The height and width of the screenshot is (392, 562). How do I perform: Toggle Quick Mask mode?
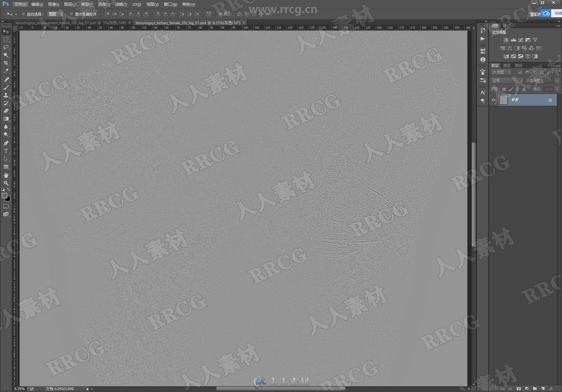pyautogui.click(x=6, y=206)
